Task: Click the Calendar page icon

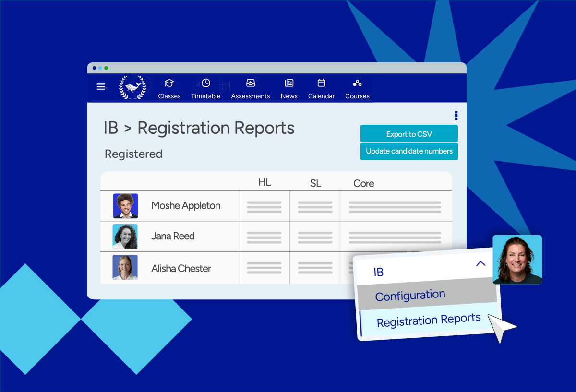Action: pyautogui.click(x=322, y=83)
